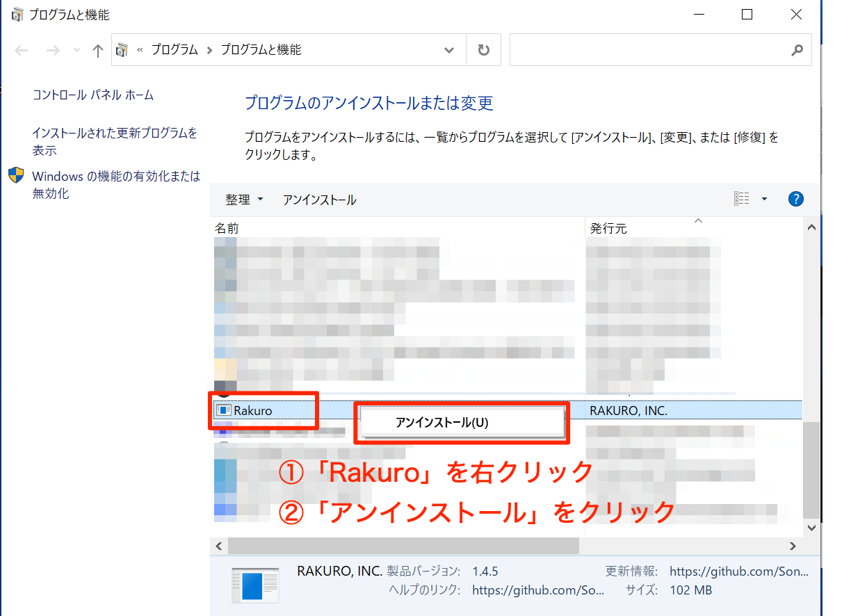
Task: Refresh the programs list
Action: click(484, 50)
